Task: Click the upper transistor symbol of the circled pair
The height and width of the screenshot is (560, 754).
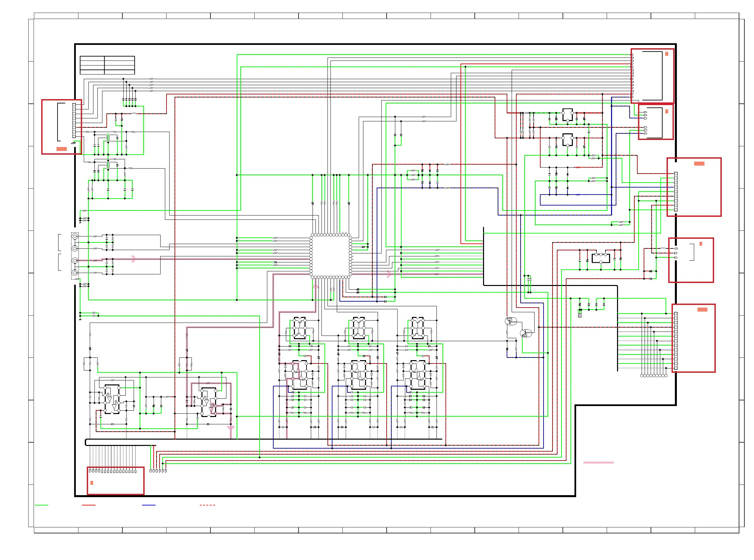Action: 511,321
